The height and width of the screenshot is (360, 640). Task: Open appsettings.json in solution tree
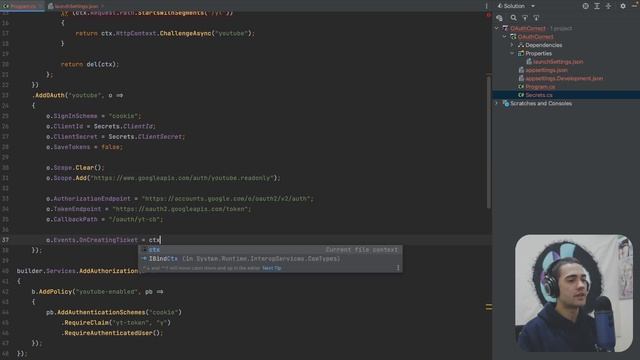pyautogui.click(x=546, y=70)
